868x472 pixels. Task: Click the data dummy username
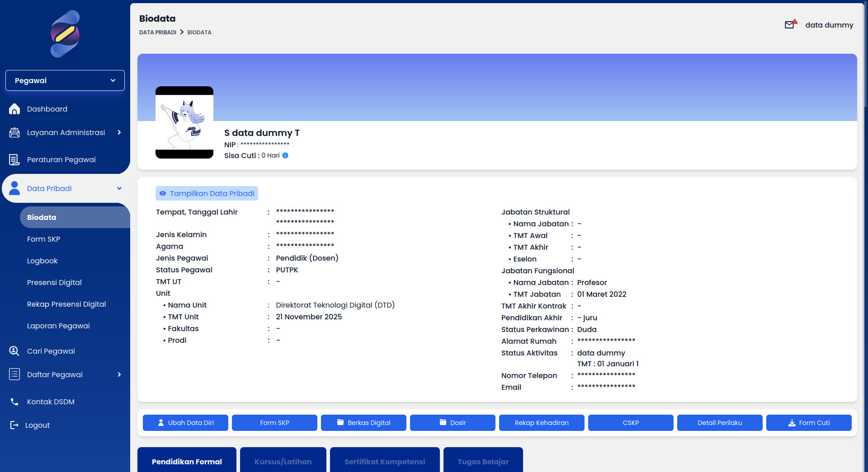click(829, 25)
